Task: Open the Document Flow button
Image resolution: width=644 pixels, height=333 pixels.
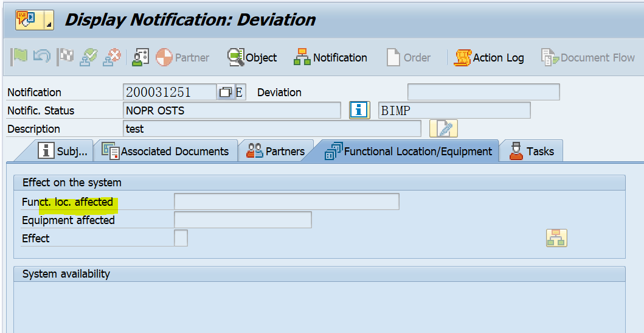Action: (587, 58)
